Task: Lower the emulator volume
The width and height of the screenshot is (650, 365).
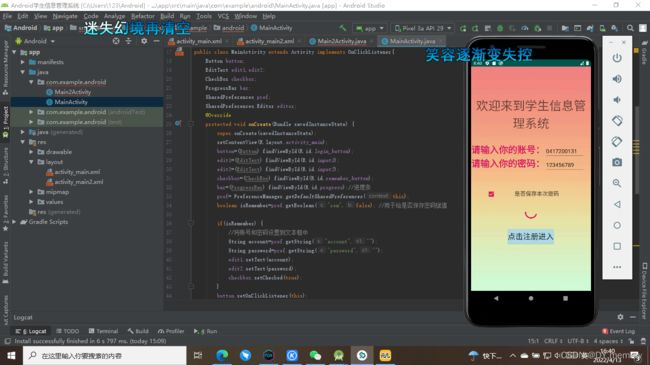Action: (x=617, y=100)
